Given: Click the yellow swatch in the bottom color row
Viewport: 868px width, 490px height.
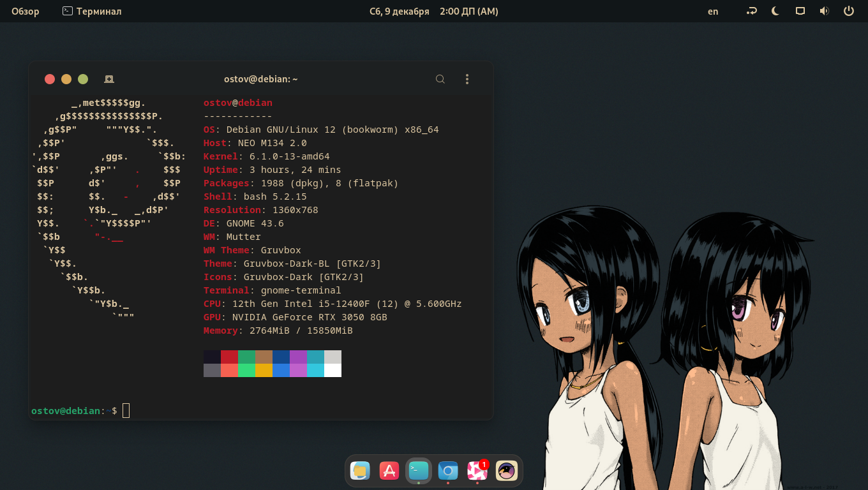Looking at the screenshot, I should click(264, 370).
